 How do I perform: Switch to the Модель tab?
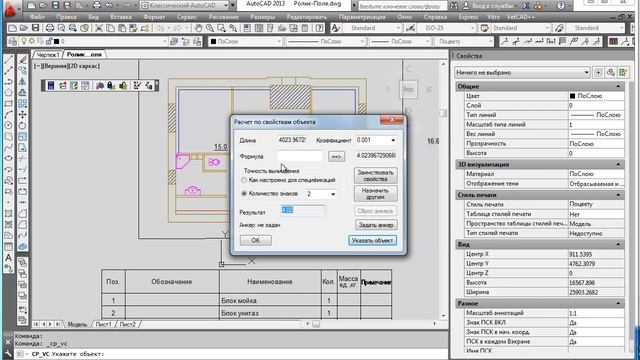pos(77,324)
